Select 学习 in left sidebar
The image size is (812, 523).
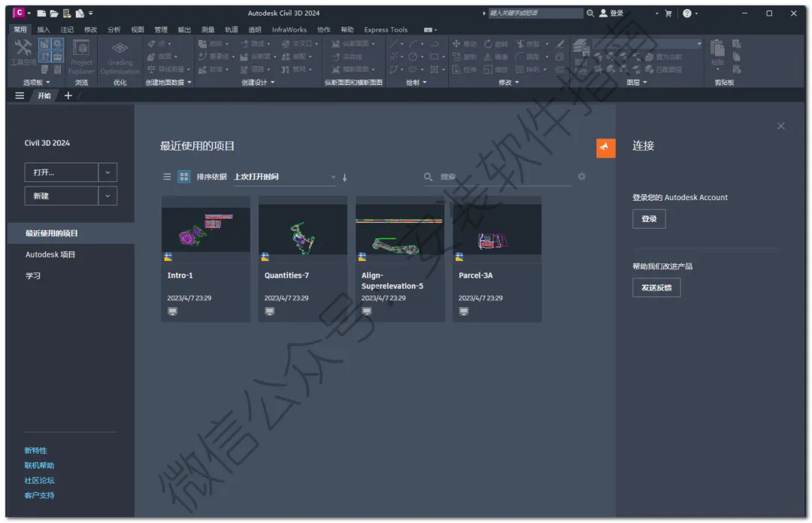point(32,275)
